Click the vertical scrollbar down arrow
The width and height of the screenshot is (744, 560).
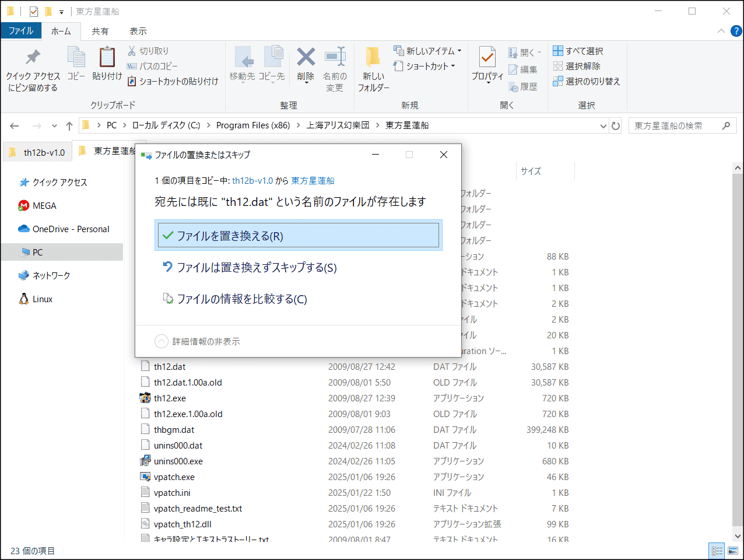[x=738, y=536]
